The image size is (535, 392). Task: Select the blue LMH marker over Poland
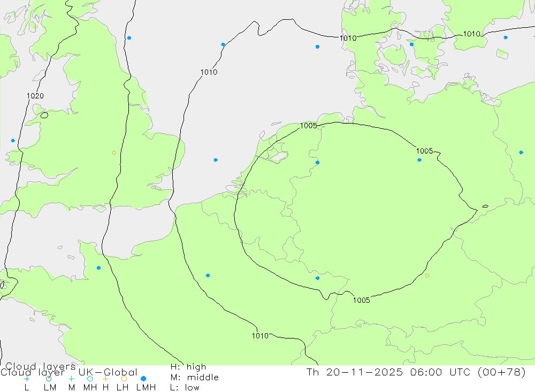coord(521,152)
